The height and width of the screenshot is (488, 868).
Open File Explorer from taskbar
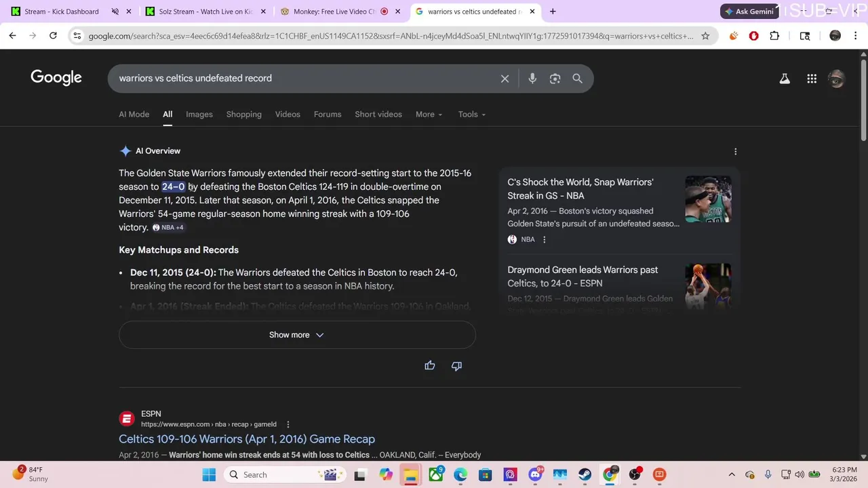[x=410, y=474]
